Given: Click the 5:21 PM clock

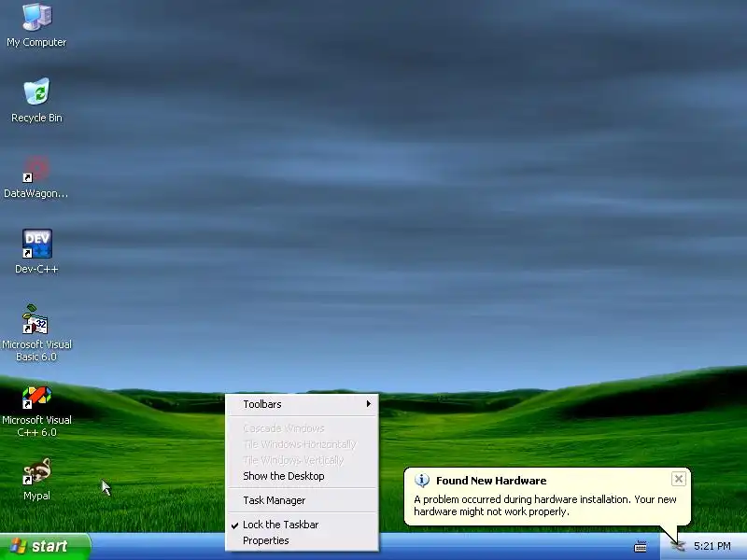Looking at the screenshot, I should (712, 546).
